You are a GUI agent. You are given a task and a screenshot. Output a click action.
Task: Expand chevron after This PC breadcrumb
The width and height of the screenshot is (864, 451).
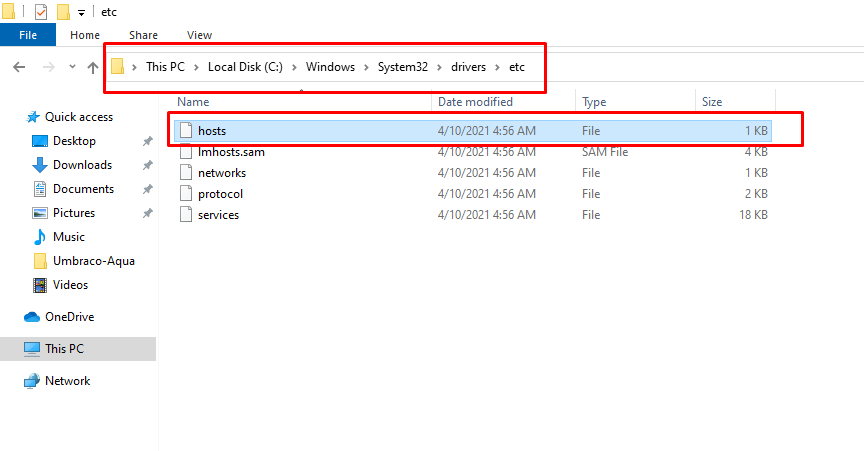196,67
